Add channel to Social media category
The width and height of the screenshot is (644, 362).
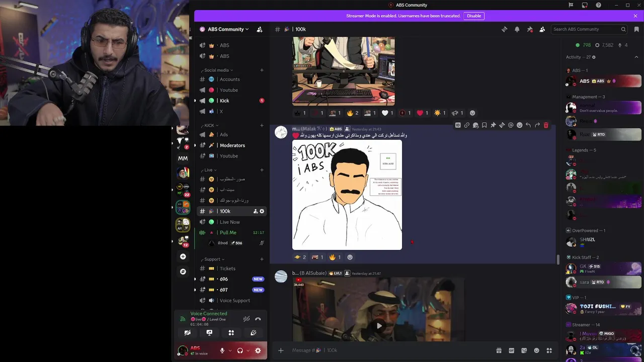262,70
